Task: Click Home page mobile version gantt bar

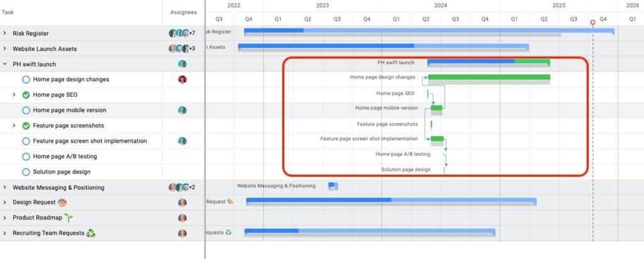Action: point(436,107)
